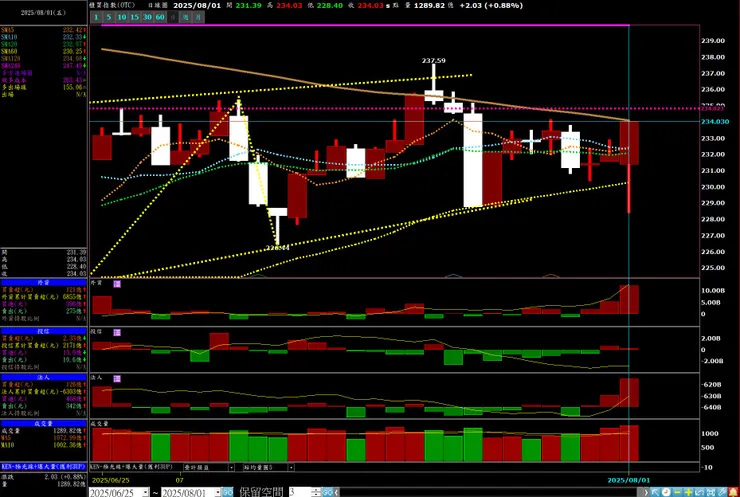Click the left-arrow button after second GO

(x=336, y=492)
